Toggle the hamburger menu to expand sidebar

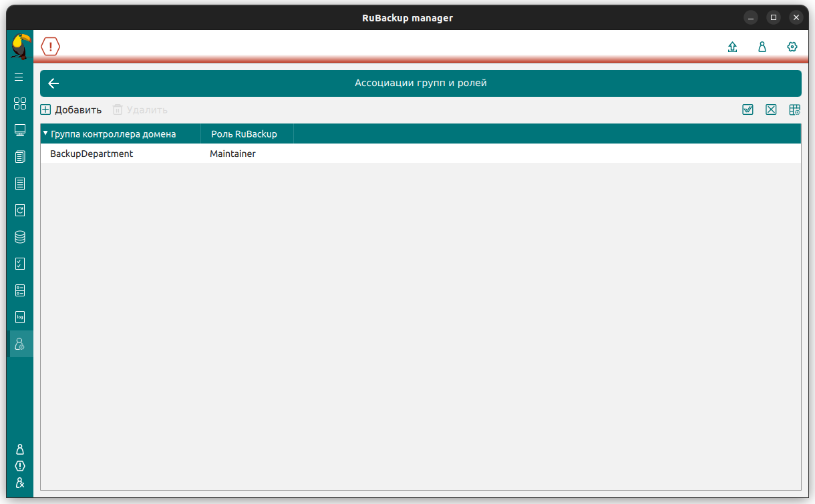click(19, 77)
